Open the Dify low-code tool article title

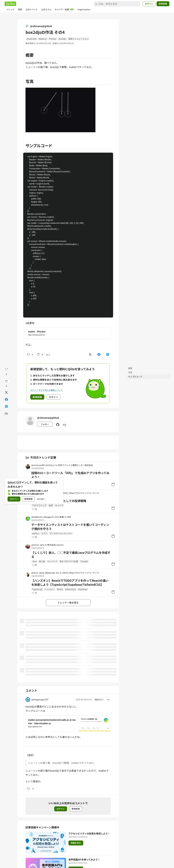click(x=70, y=475)
